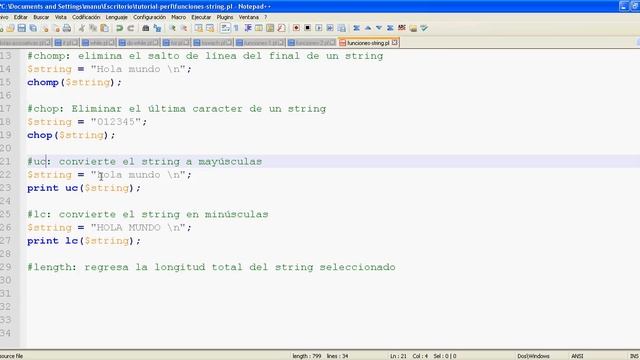
Task: Click the #uc comment line
Action: coord(144,162)
